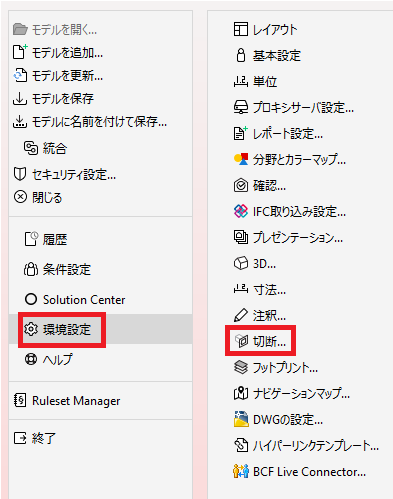Click the ナビゲーションマップ map icon

(x=241, y=393)
